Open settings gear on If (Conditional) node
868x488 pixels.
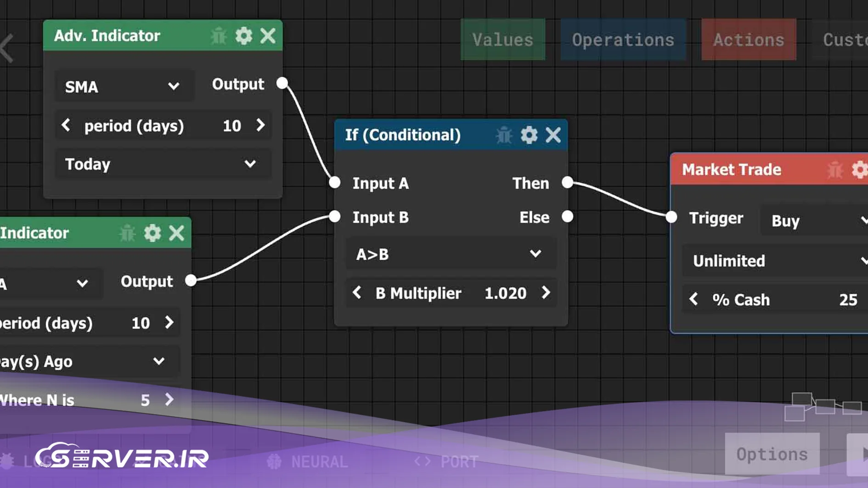[529, 135]
